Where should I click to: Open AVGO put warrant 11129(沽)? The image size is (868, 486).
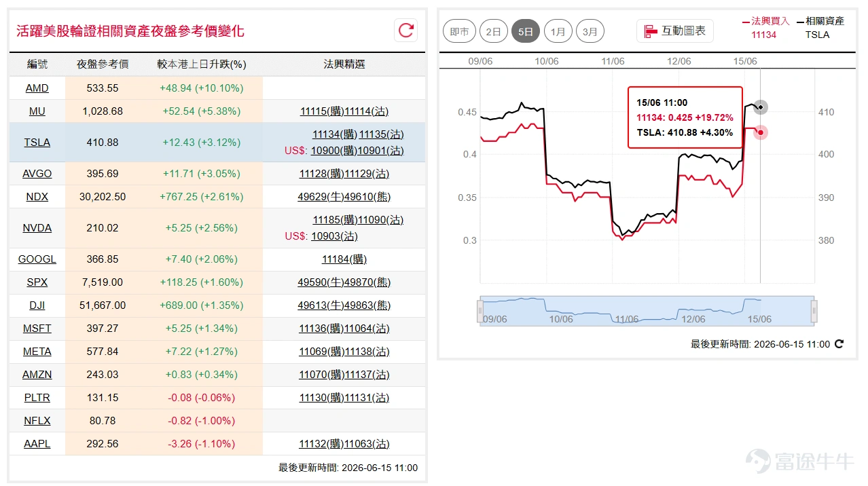pos(367,174)
